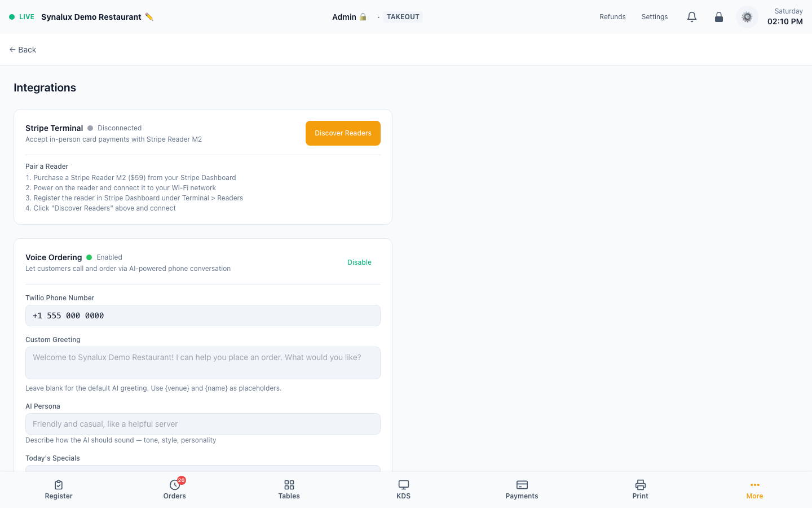Click the 'Accept in-person card payments' description
Image resolution: width=812 pixels, height=508 pixels.
tap(113, 139)
